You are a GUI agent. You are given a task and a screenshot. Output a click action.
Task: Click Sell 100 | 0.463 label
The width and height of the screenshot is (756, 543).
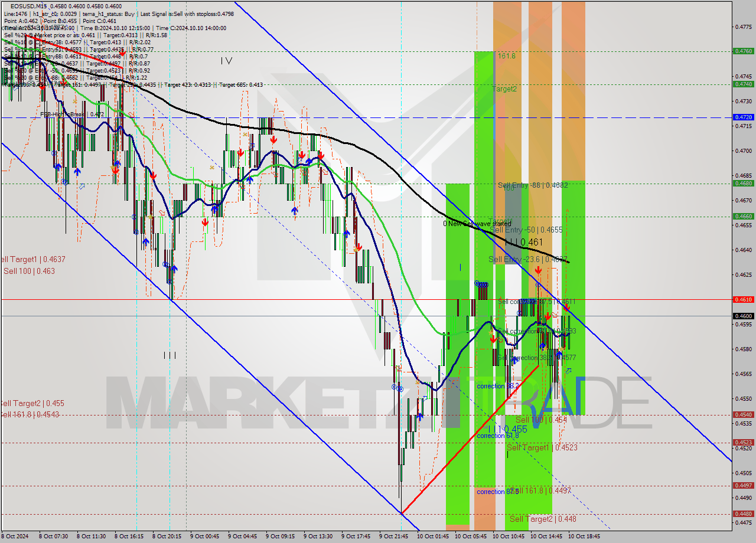pyautogui.click(x=29, y=271)
